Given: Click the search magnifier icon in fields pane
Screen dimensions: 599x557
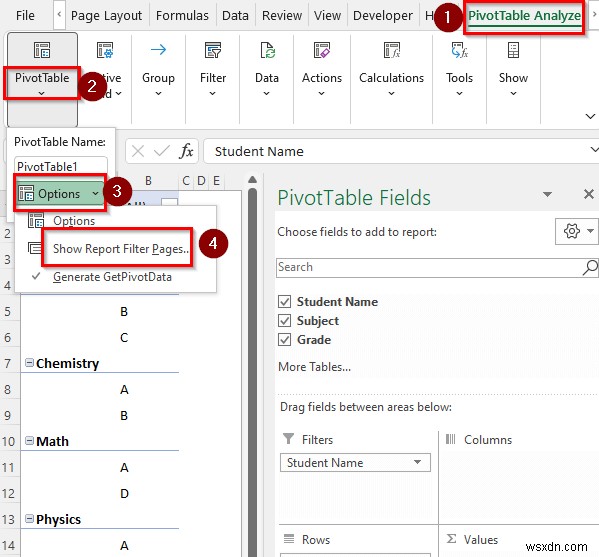Looking at the screenshot, I should pos(590,267).
